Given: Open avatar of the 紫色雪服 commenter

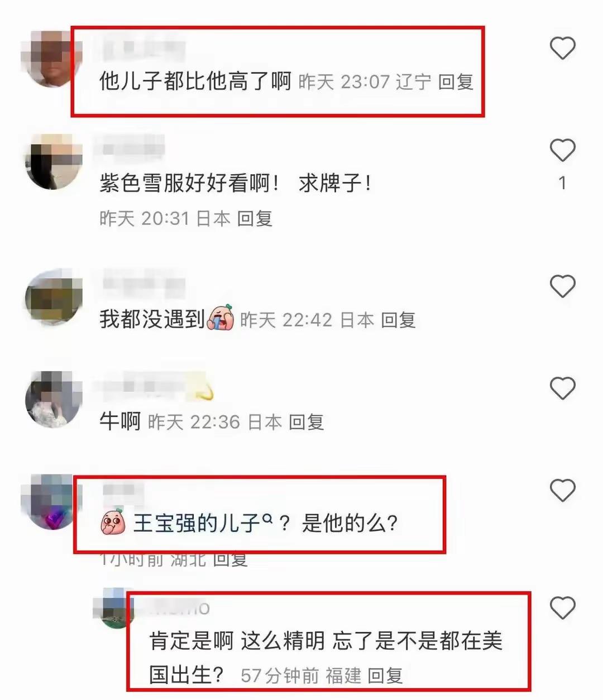Looking at the screenshot, I should (54, 161).
